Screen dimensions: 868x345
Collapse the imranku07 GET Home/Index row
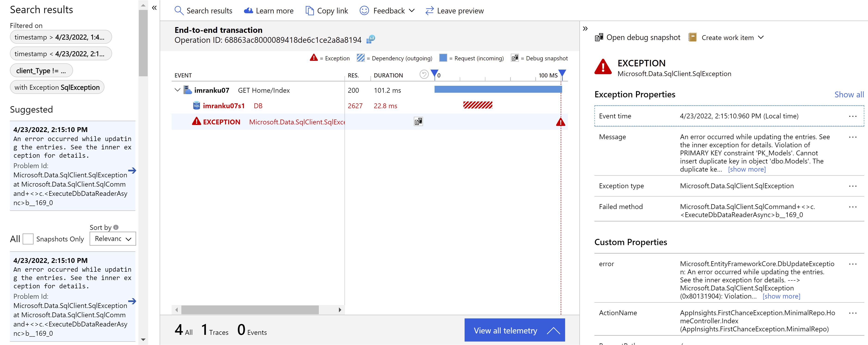point(178,90)
